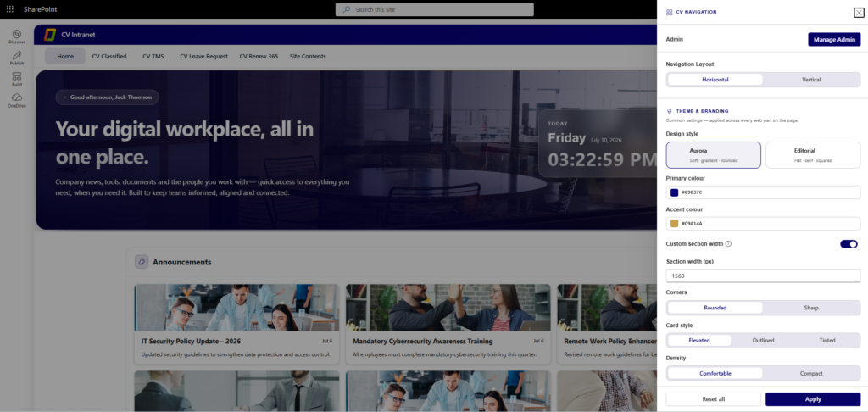The width and height of the screenshot is (868, 412).
Task: Open the CV Leave Request nav item
Action: point(203,56)
